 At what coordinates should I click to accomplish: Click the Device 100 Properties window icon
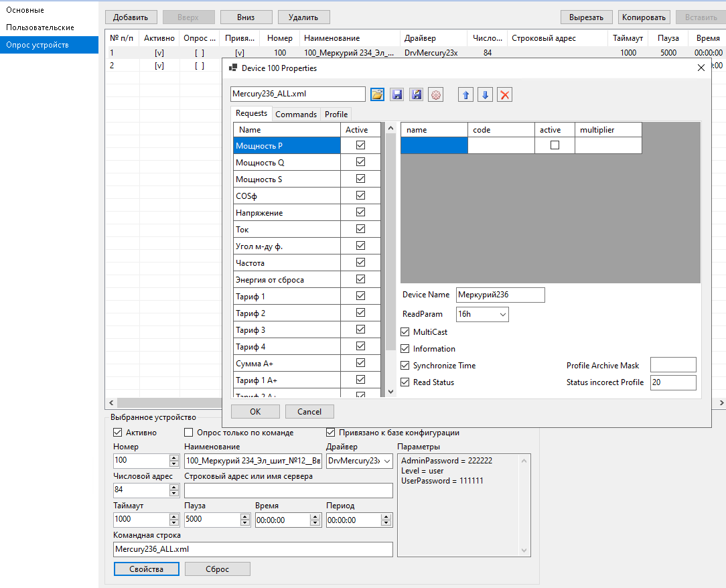[x=233, y=68]
